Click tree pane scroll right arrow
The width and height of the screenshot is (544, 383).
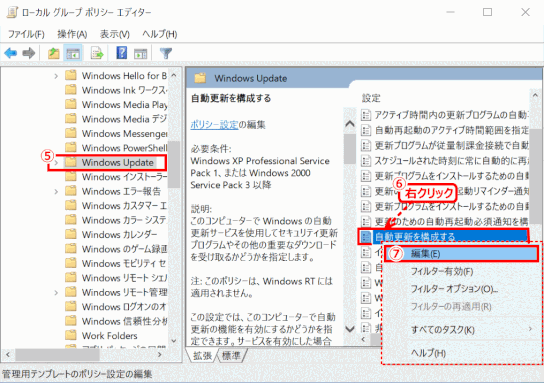coord(160,355)
